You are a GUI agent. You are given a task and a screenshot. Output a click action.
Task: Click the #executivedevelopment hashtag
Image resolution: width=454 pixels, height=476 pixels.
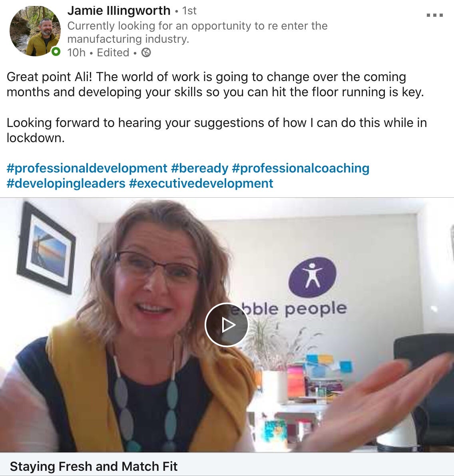point(201,183)
